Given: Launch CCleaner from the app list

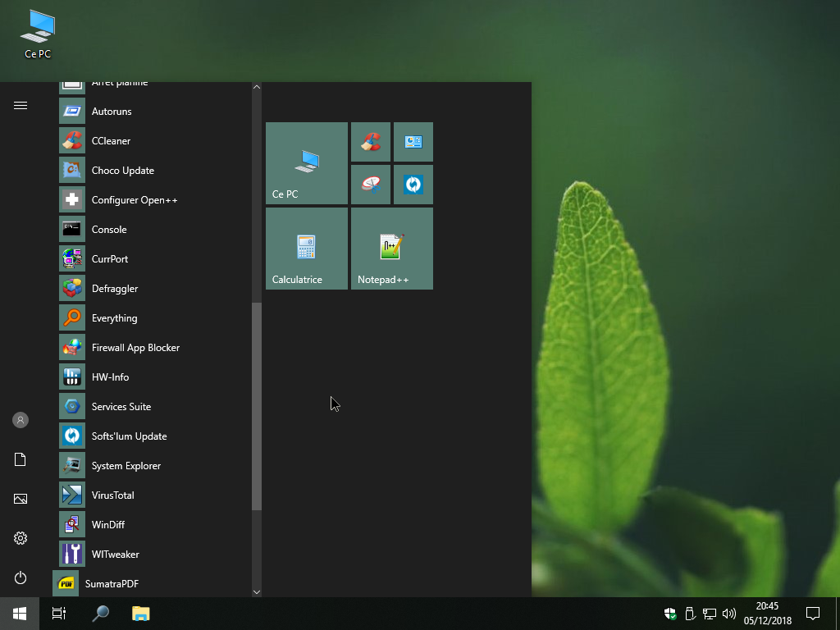Looking at the screenshot, I should tap(153, 141).
